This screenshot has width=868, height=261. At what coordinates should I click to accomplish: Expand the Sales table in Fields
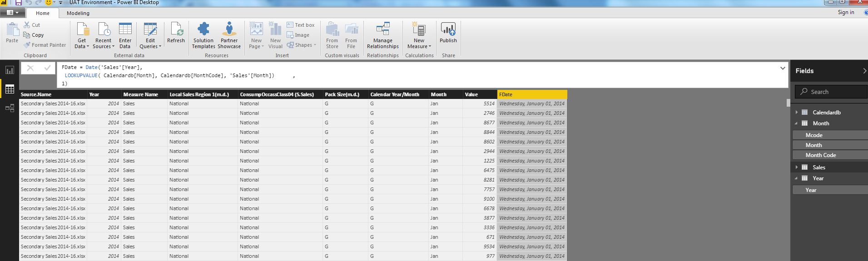[x=796, y=167]
